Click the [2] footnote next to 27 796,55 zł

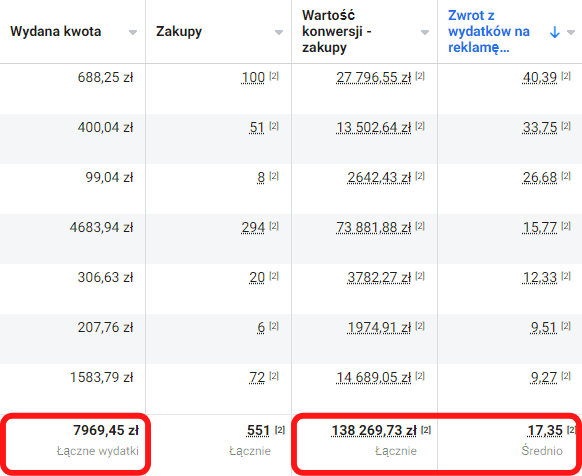click(420, 76)
